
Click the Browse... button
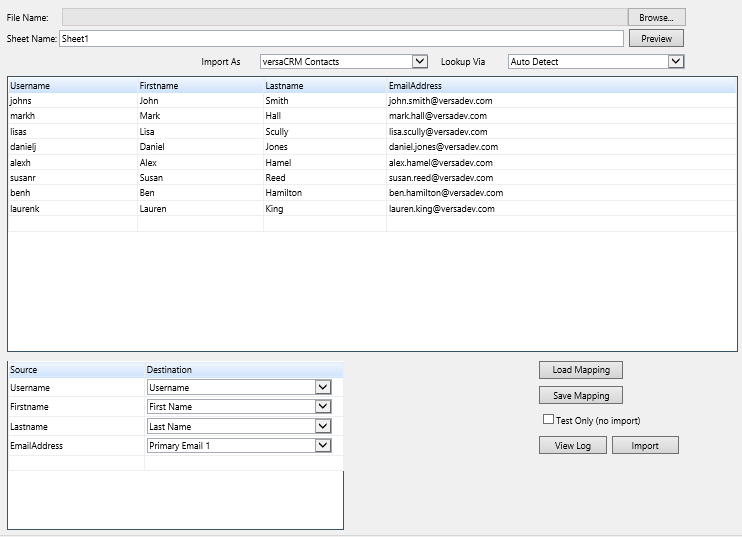(x=656, y=18)
